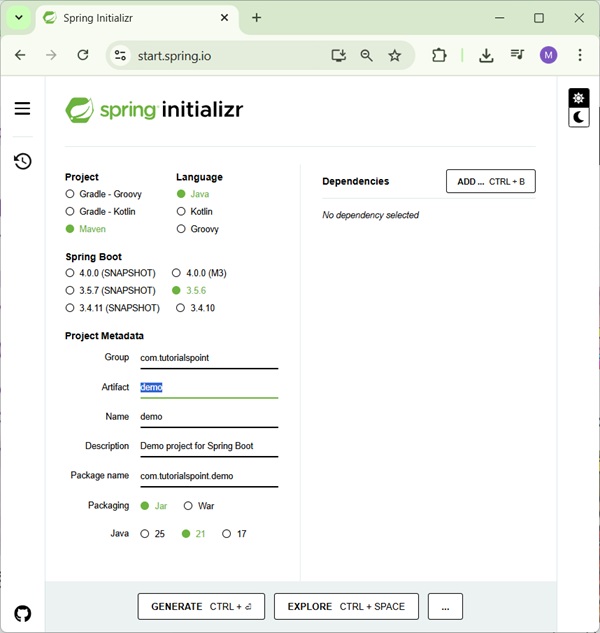Expand the tab search dropdown arrow
The image size is (600, 633).
click(19, 18)
